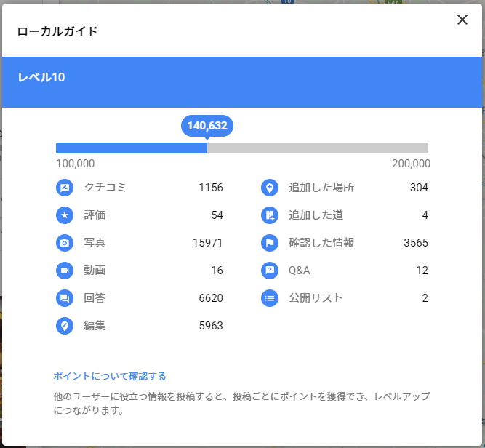The height and width of the screenshot is (448, 485).
Task: Click the 確認した情報 flag icon
Action: pyautogui.click(x=270, y=243)
